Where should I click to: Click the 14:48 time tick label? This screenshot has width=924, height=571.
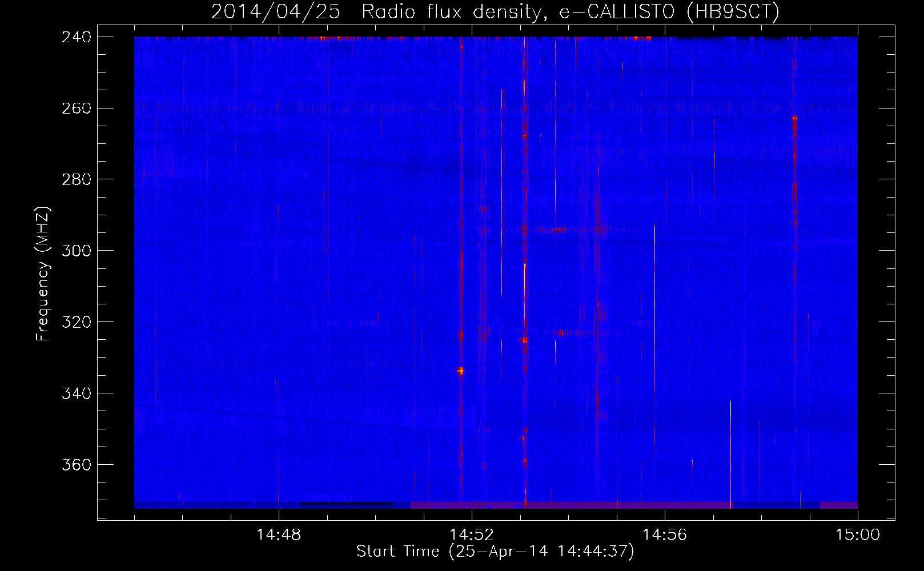(x=279, y=535)
